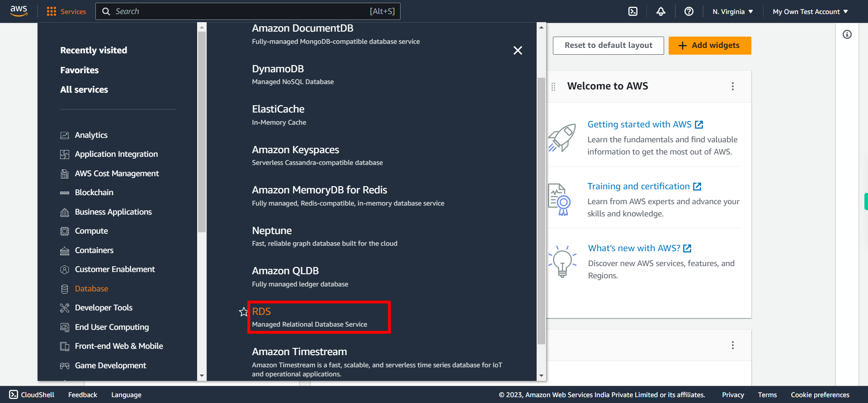Open the lower widget's three-dot menu
Screen dimensions: 868x403
[733, 345]
